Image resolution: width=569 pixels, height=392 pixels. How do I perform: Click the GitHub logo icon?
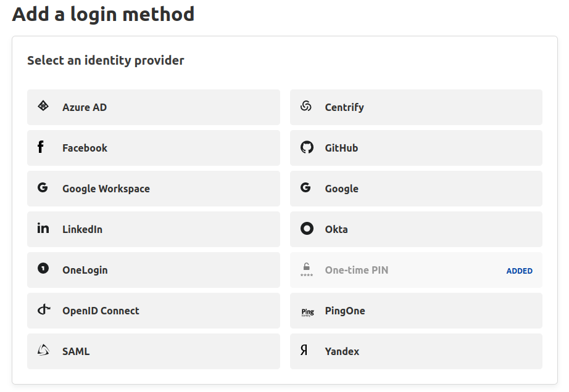tap(306, 147)
